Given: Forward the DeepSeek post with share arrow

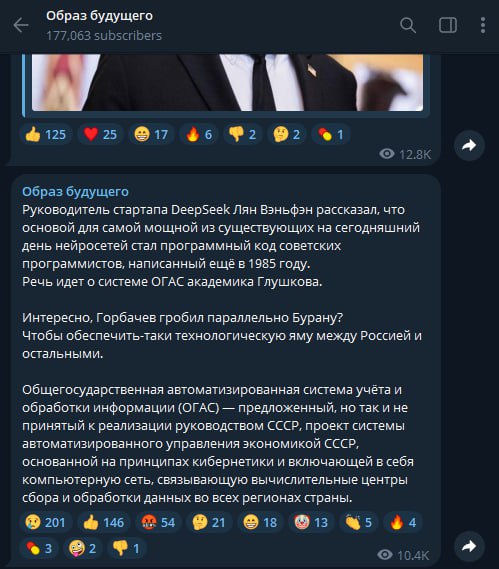Looking at the screenshot, I should [469, 546].
